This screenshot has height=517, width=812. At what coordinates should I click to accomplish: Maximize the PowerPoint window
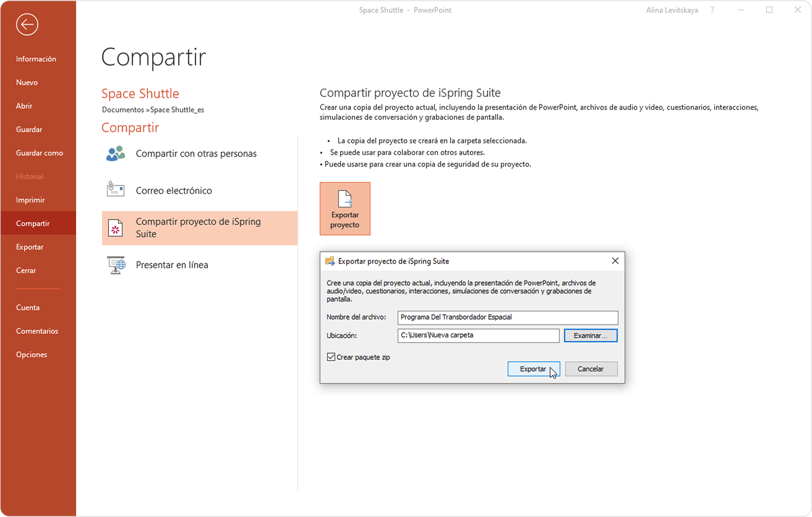coord(769,10)
